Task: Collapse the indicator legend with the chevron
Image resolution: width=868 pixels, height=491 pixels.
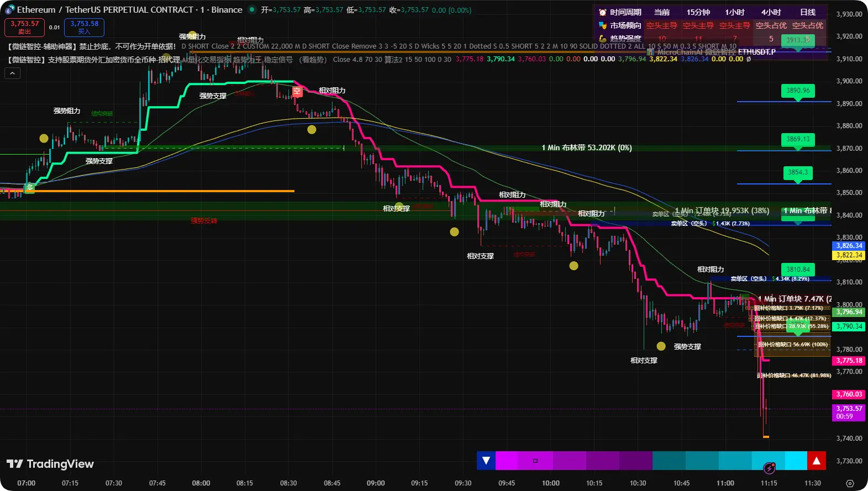Action: click(12, 73)
